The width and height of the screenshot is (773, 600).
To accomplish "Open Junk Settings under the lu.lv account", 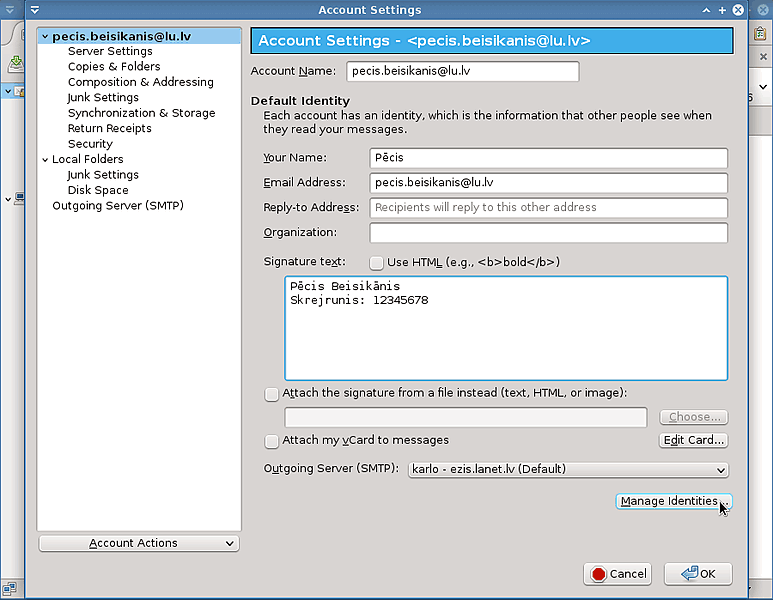I will (x=103, y=98).
